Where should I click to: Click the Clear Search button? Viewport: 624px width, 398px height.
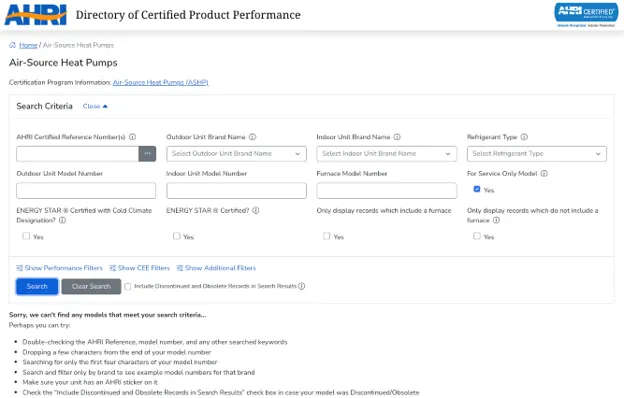(x=91, y=287)
